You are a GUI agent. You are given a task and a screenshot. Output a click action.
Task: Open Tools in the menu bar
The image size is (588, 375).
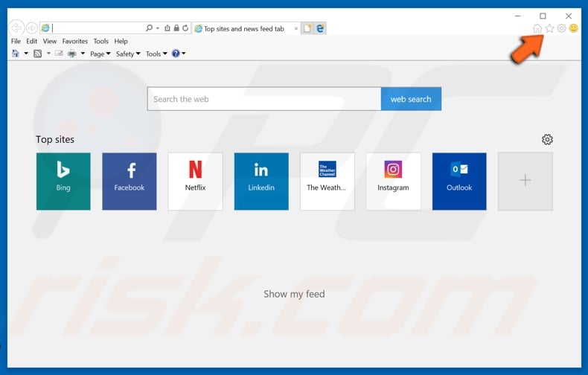[x=101, y=41]
